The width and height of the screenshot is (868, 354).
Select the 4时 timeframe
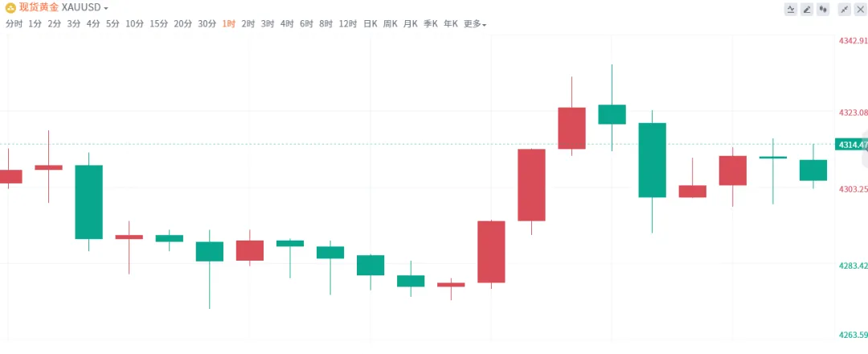pyautogui.click(x=287, y=24)
